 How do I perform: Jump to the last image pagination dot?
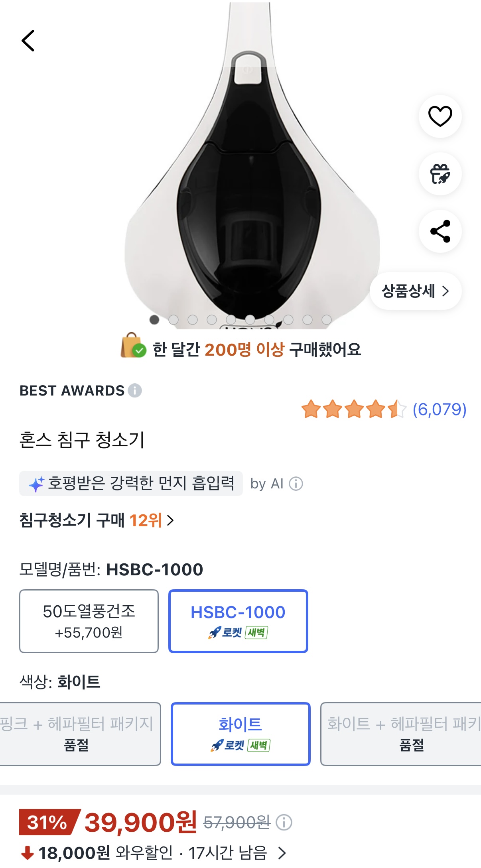pos(327,320)
